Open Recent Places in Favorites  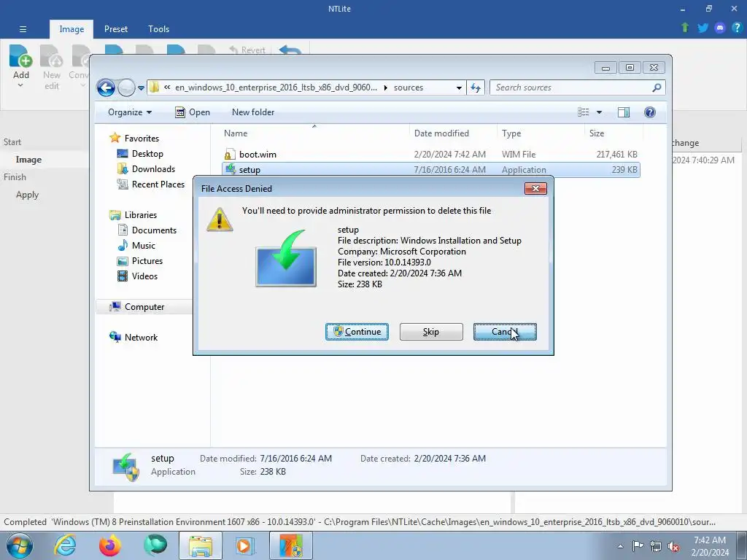point(158,184)
